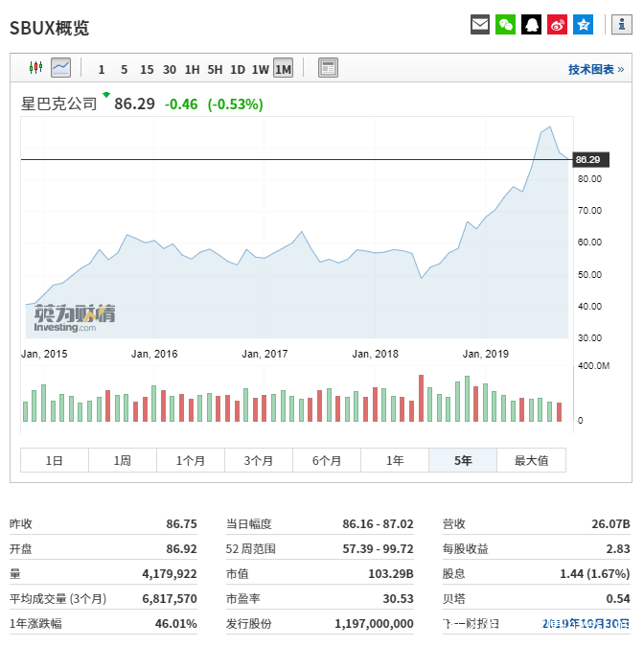Select 1M interval
The height and width of the screenshot is (647, 644).
pos(283,68)
